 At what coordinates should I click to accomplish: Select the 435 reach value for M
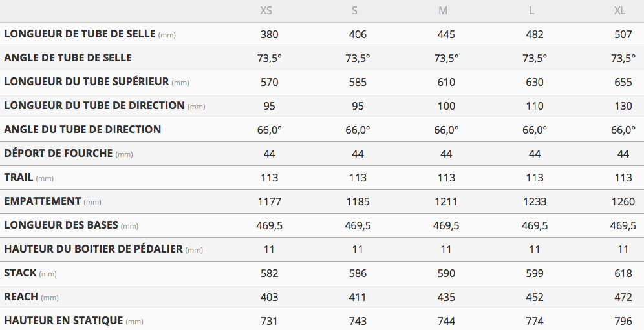(446, 297)
